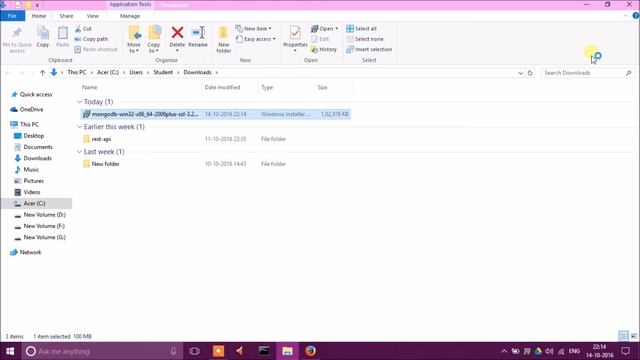Open the New item dropdown
Viewport: 640px width, 360px height.
tap(253, 29)
